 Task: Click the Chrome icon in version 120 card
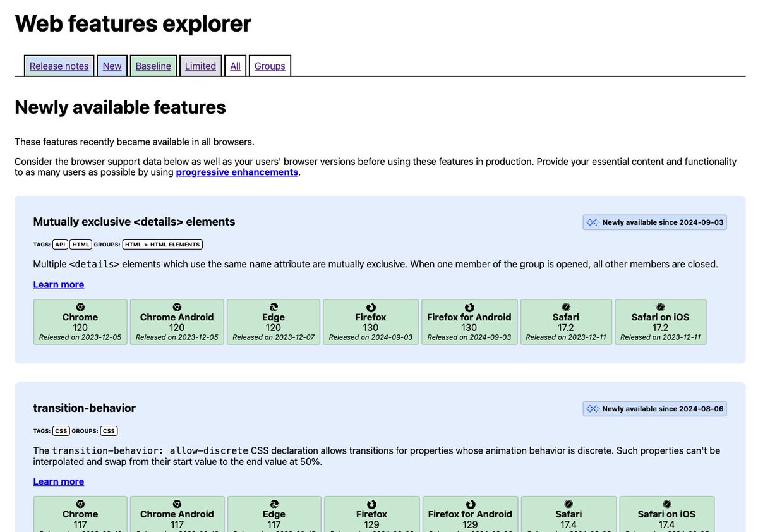pos(80,307)
